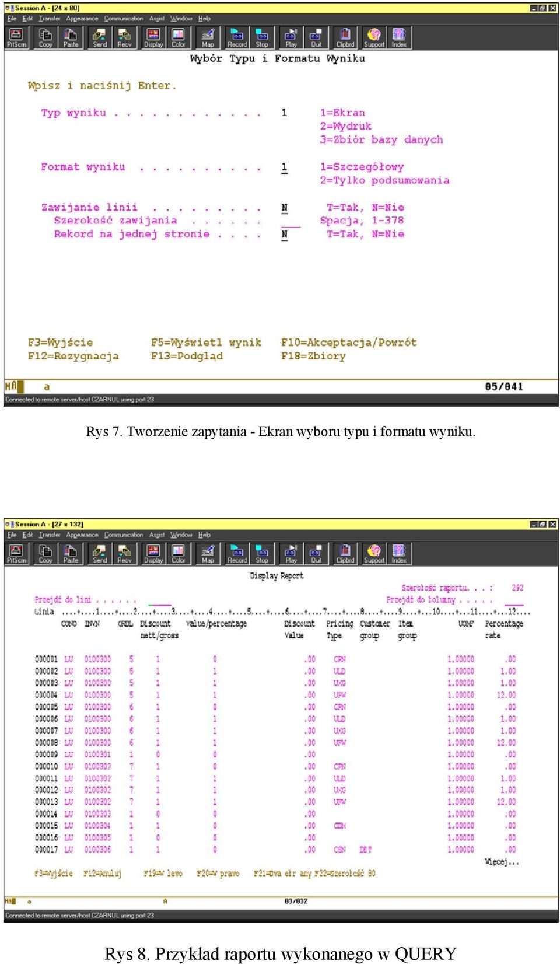The height and width of the screenshot is (964, 560).
Task: Click the Rekord na jednej stronie field
Action: click(284, 235)
